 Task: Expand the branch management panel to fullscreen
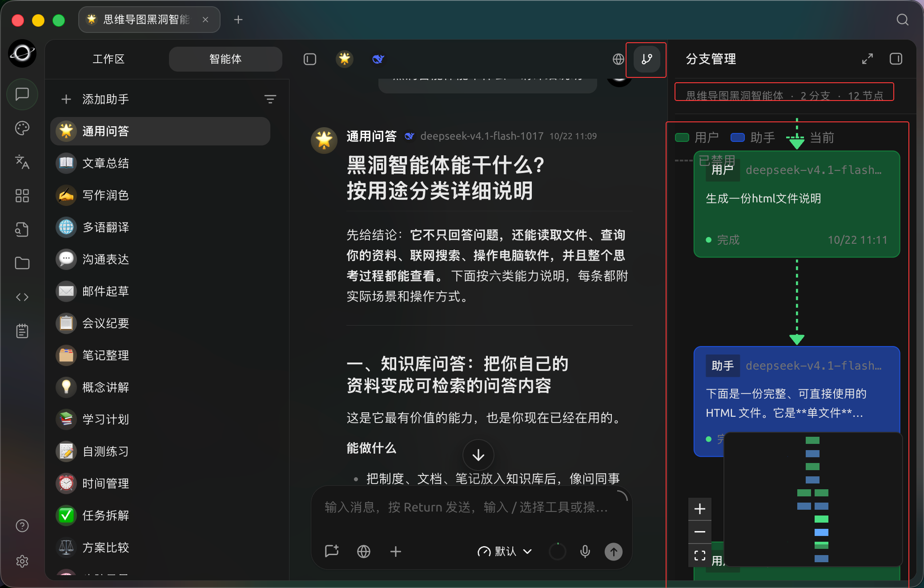867,59
